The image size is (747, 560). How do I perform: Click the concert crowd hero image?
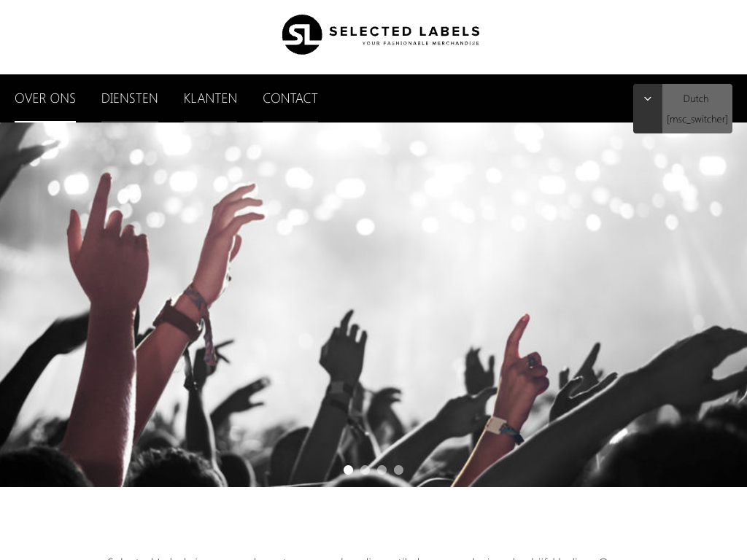373,305
